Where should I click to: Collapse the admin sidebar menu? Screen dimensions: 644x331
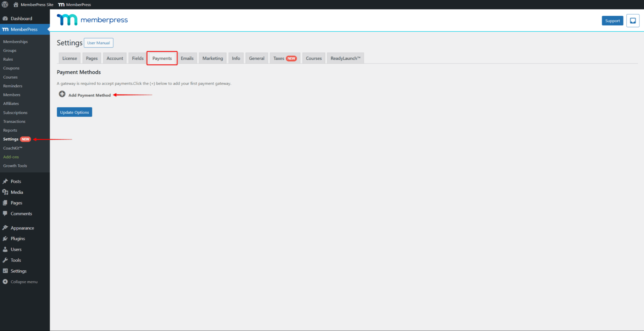coord(24,282)
